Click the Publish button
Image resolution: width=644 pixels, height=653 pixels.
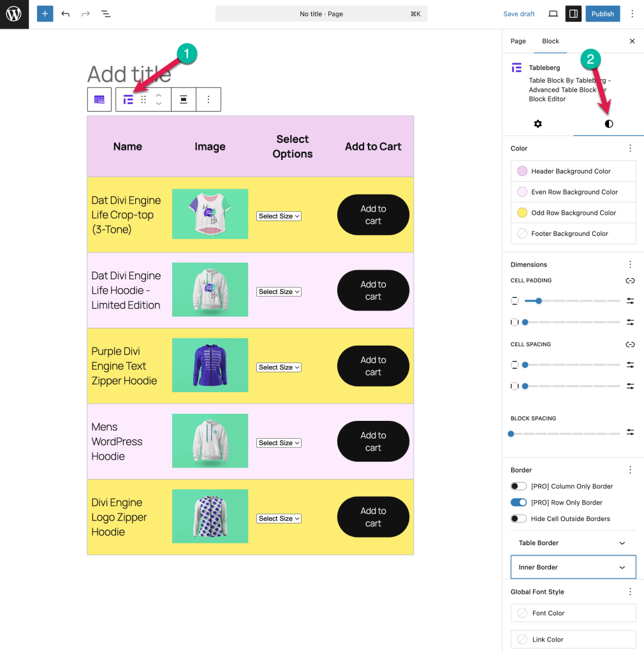coord(603,14)
